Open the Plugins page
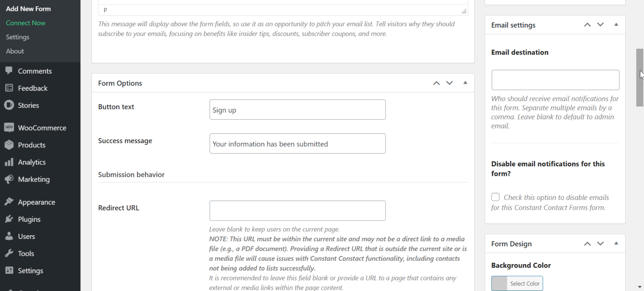The image size is (644, 291). click(28, 219)
